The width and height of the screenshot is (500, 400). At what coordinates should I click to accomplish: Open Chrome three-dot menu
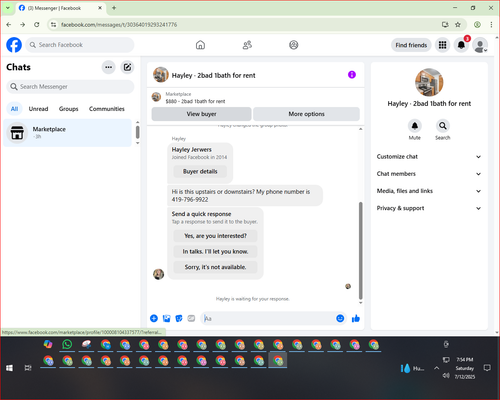pos(491,25)
